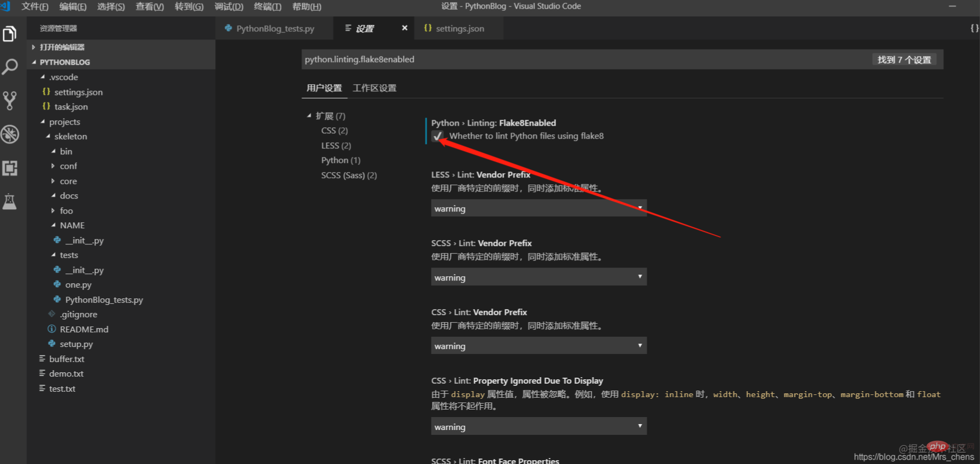Image resolution: width=980 pixels, height=464 pixels.
Task: Collapse the PYTHONBLOG root folder
Action: click(34, 62)
